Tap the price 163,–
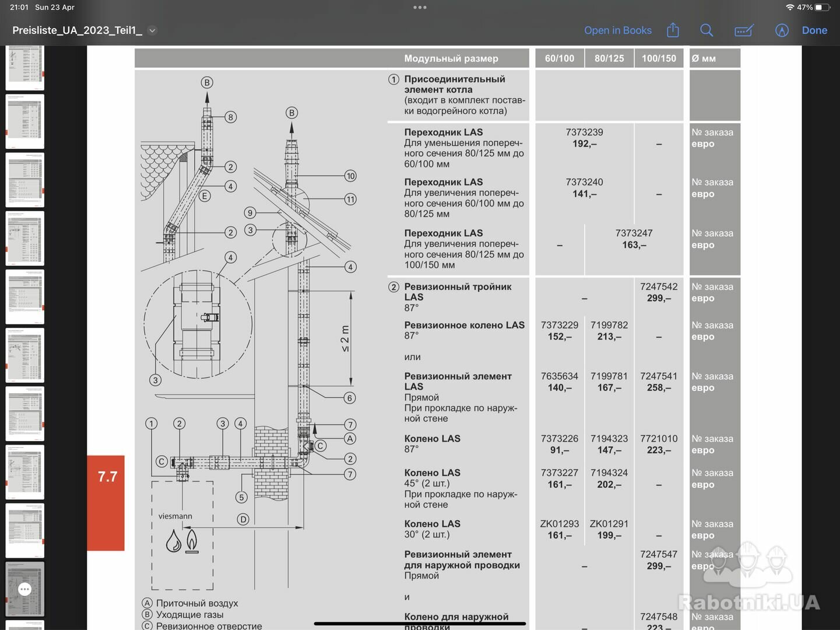This screenshot has width=840, height=630. 634,244
